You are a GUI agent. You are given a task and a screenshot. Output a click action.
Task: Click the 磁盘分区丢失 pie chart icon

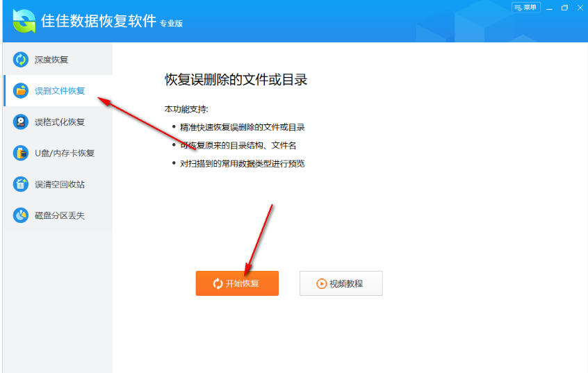pyautogui.click(x=21, y=215)
